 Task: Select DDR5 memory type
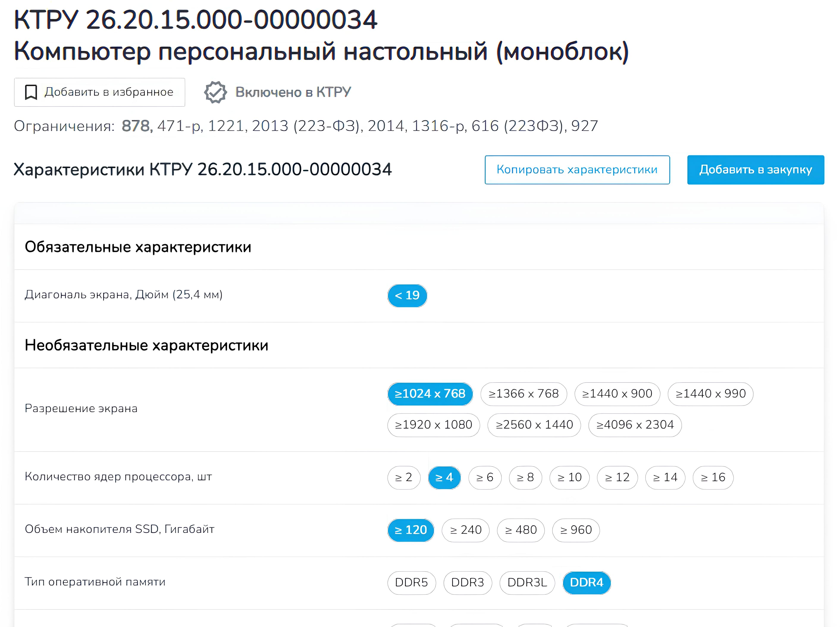pyautogui.click(x=411, y=583)
